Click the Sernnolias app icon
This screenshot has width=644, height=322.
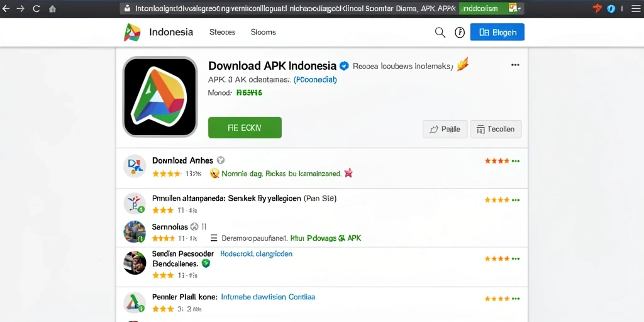point(135,232)
